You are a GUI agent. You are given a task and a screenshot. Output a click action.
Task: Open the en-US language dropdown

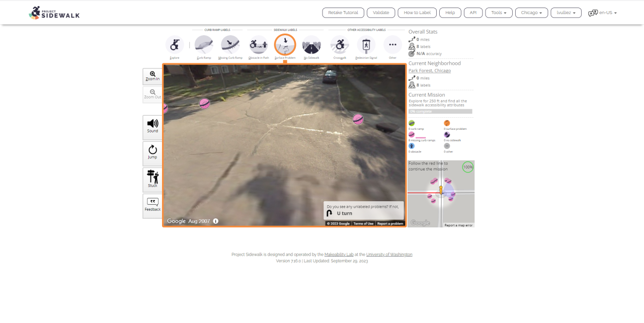pos(608,13)
